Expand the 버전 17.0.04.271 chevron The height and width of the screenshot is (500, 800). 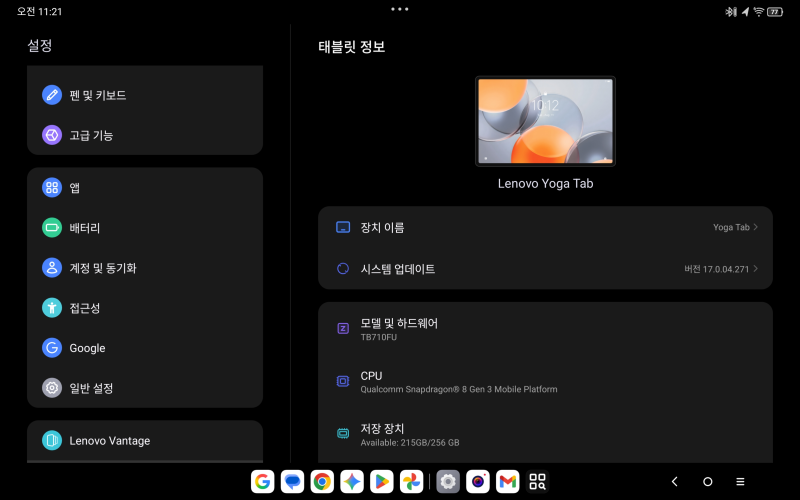[756, 268]
